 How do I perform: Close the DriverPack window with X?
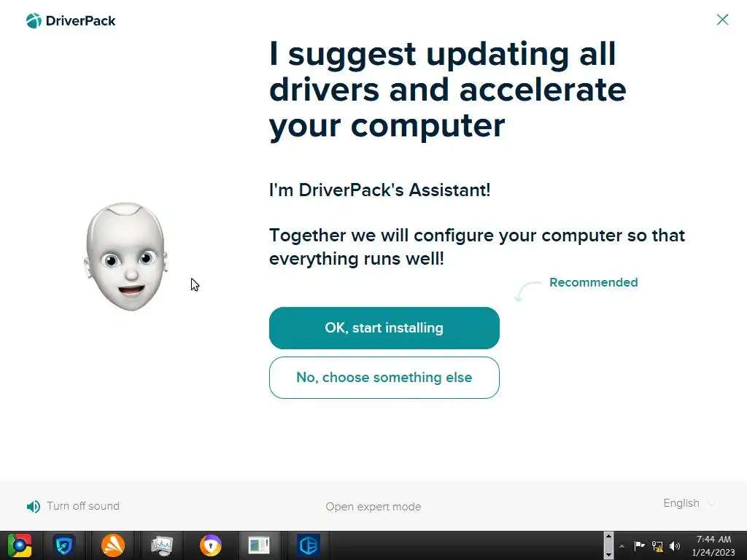722,20
